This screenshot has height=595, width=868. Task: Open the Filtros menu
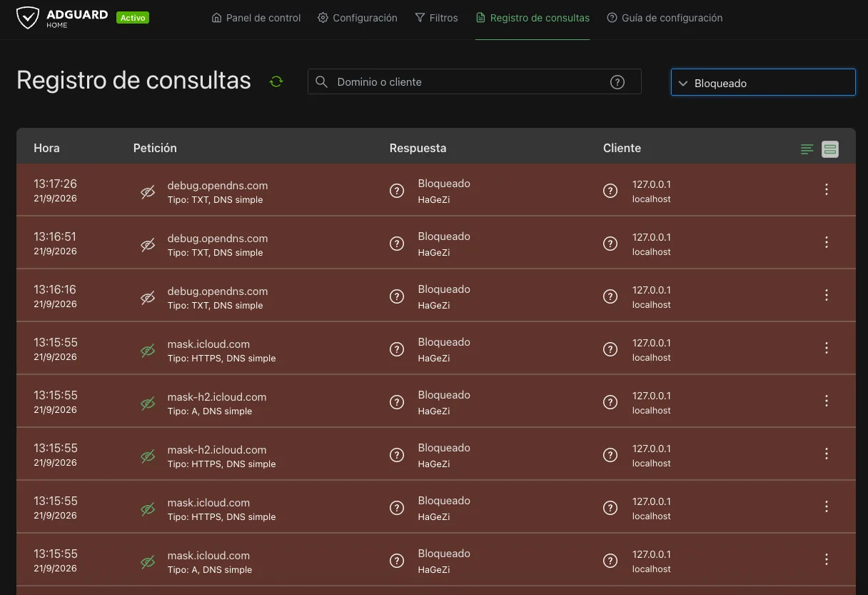(436, 18)
